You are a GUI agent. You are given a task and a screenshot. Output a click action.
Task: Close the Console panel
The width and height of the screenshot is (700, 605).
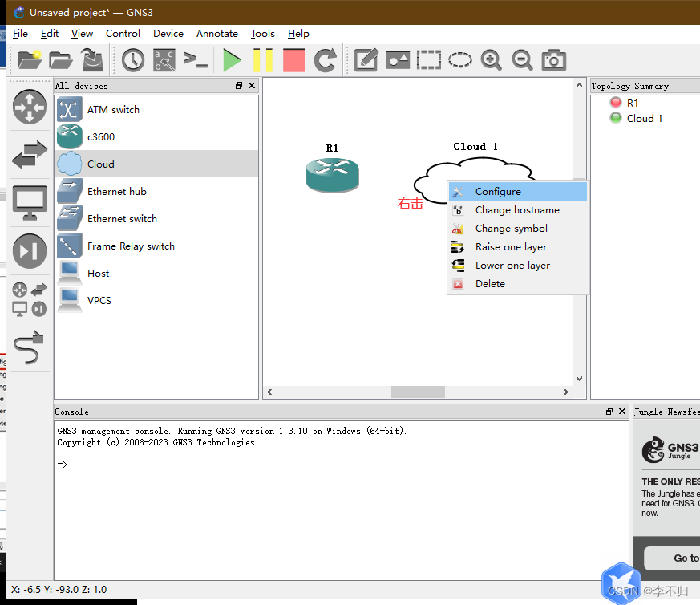click(622, 411)
